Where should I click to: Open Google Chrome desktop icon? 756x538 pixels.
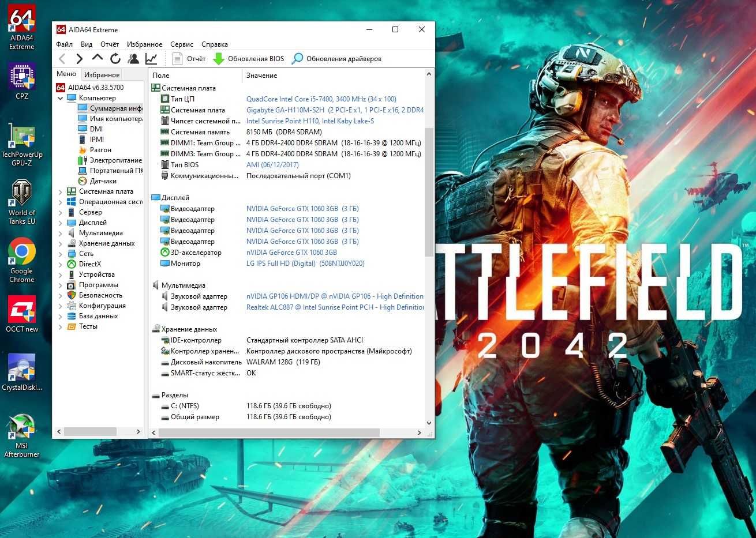[21, 261]
